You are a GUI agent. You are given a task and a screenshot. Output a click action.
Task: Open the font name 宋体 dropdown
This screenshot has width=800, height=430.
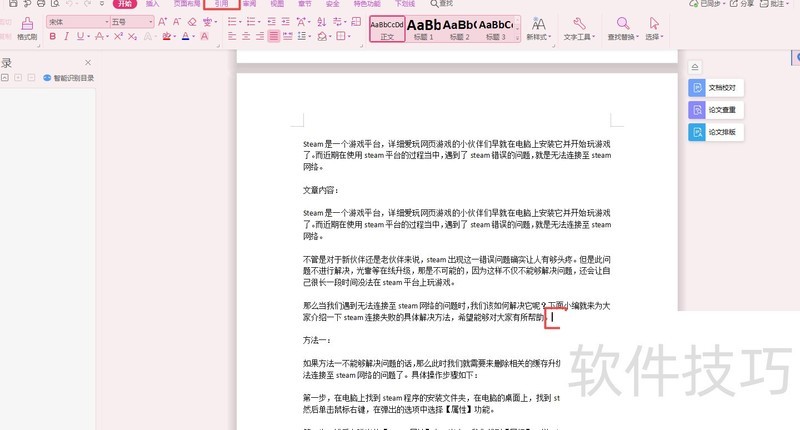[107, 22]
